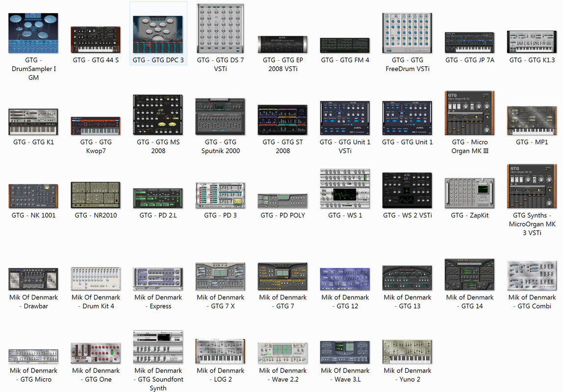
Task: Select the GTG - NK 1001 icon
Action: (33, 196)
